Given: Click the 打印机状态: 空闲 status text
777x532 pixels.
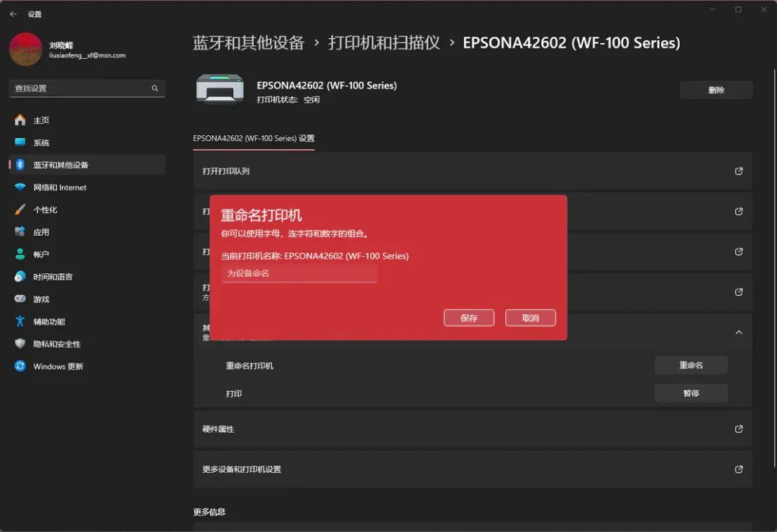Looking at the screenshot, I should coord(288,99).
